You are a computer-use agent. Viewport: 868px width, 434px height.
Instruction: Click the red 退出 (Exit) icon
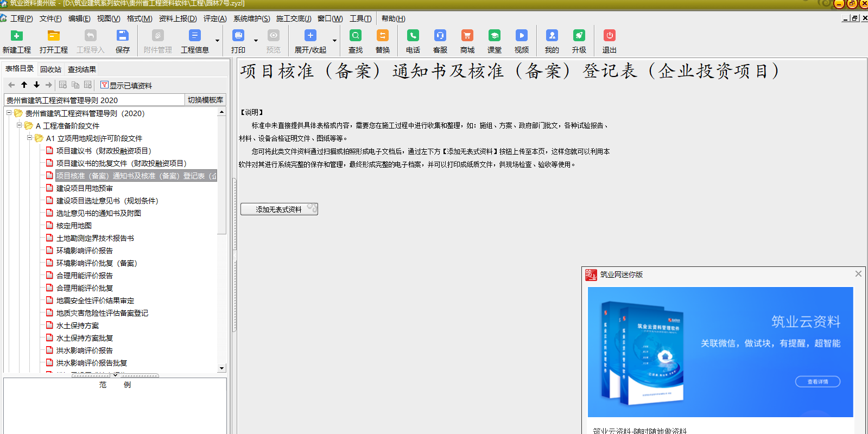pos(609,36)
